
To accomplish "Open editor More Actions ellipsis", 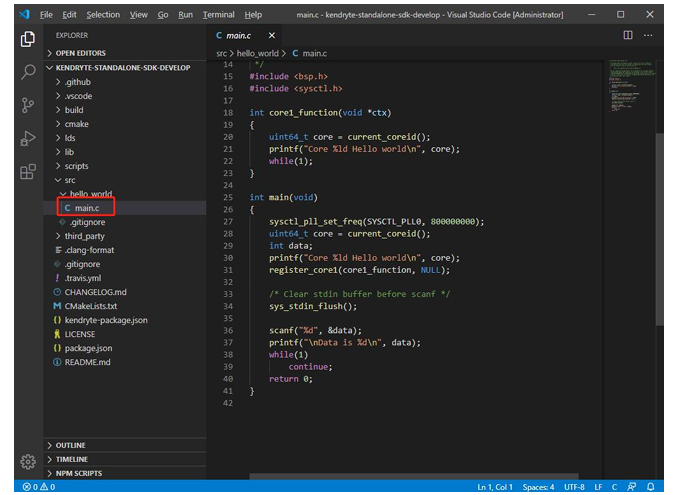I will [x=648, y=35].
